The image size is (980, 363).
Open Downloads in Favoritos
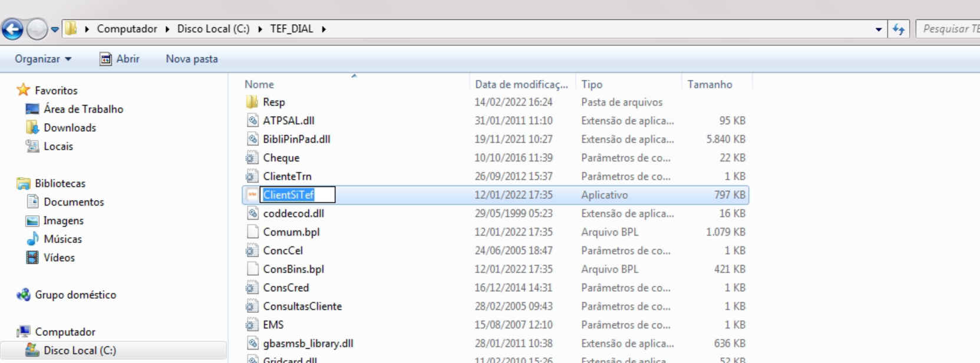(70, 128)
